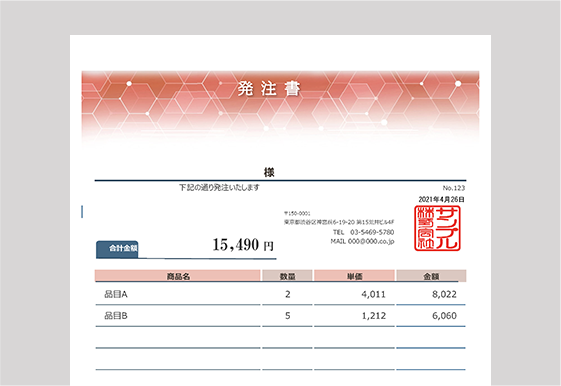Select the text 下記の通り発注いたします
Screen dimensions: 561x386
(219, 187)
